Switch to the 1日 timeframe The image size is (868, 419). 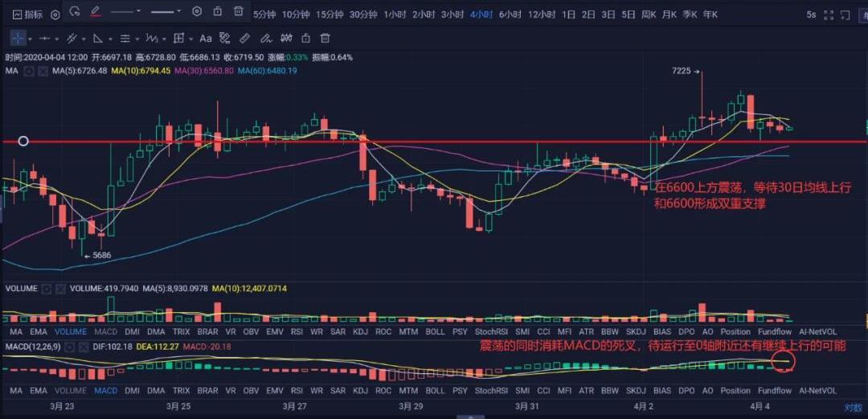(568, 14)
